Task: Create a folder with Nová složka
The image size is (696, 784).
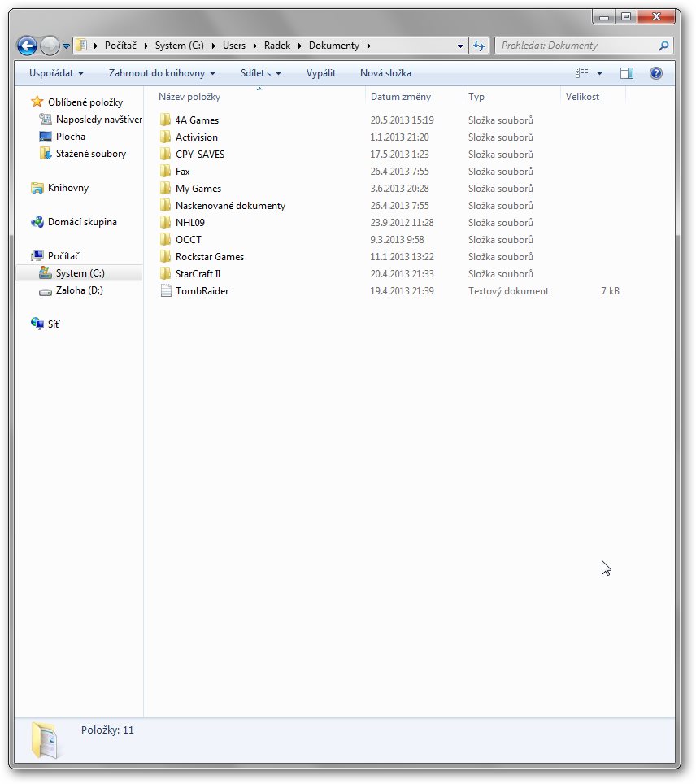Action: (385, 73)
